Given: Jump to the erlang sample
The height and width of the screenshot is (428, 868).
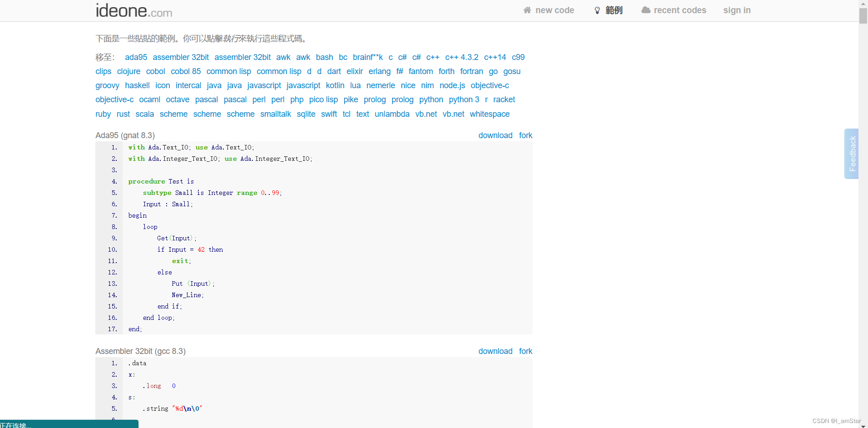Looking at the screenshot, I should coord(380,71).
